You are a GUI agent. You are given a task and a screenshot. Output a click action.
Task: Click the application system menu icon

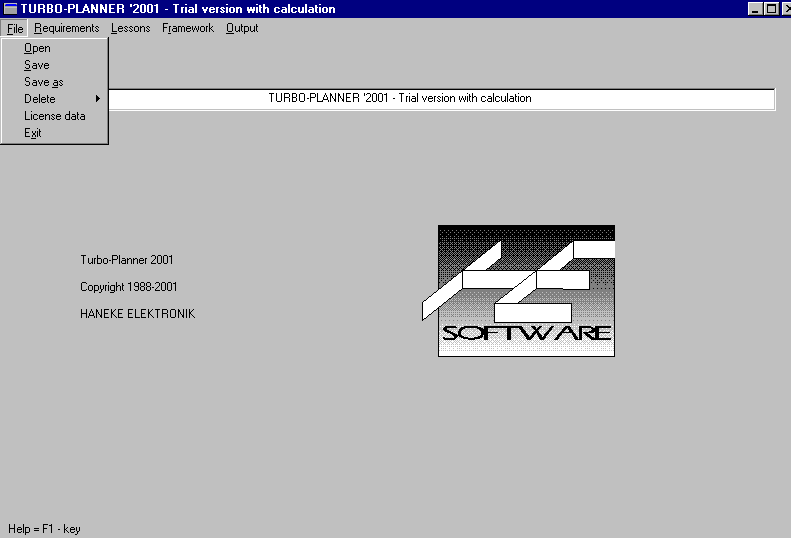click(10, 9)
